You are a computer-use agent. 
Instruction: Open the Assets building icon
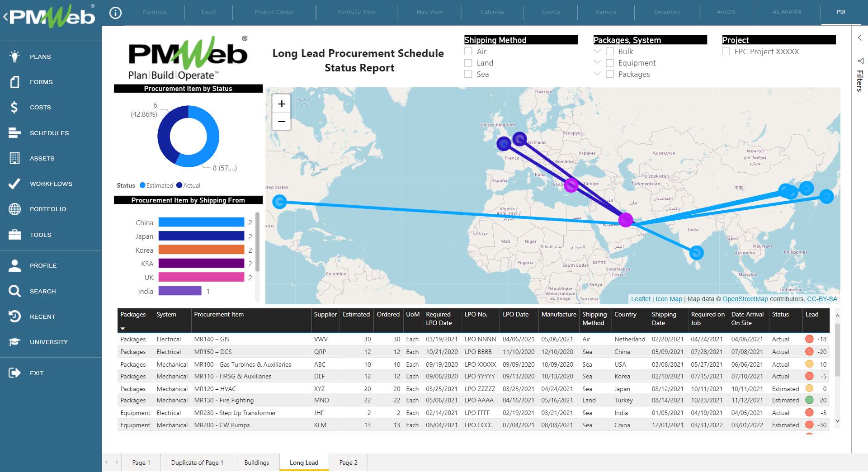point(14,158)
